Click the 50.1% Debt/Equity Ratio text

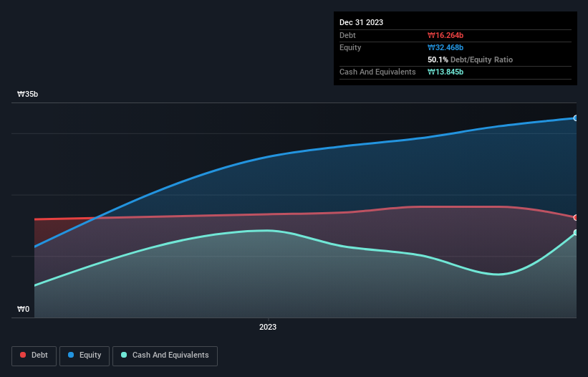click(x=471, y=59)
